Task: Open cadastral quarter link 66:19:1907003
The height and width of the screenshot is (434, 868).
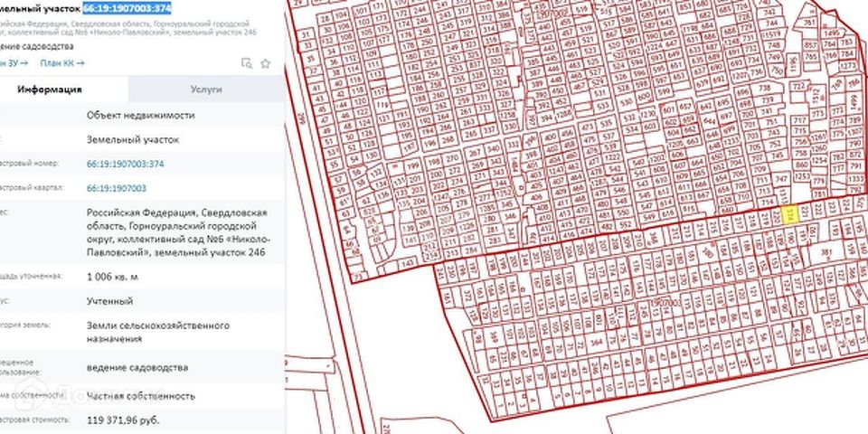Action: [x=117, y=187]
